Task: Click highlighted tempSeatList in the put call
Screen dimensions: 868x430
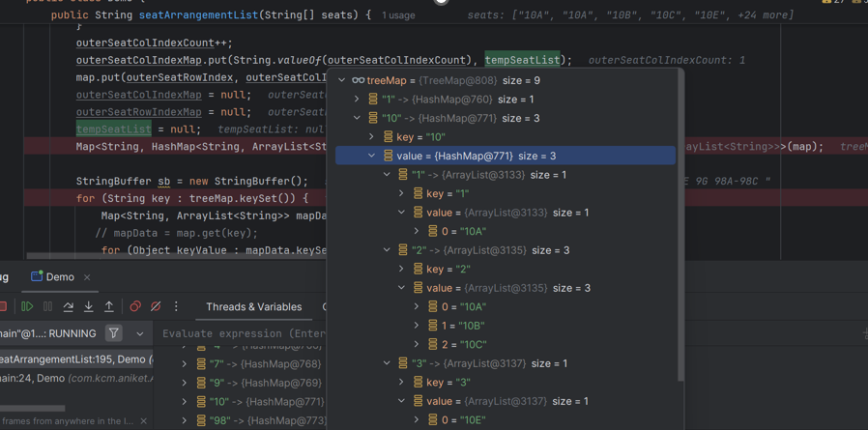Action: [x=523, y=60]
